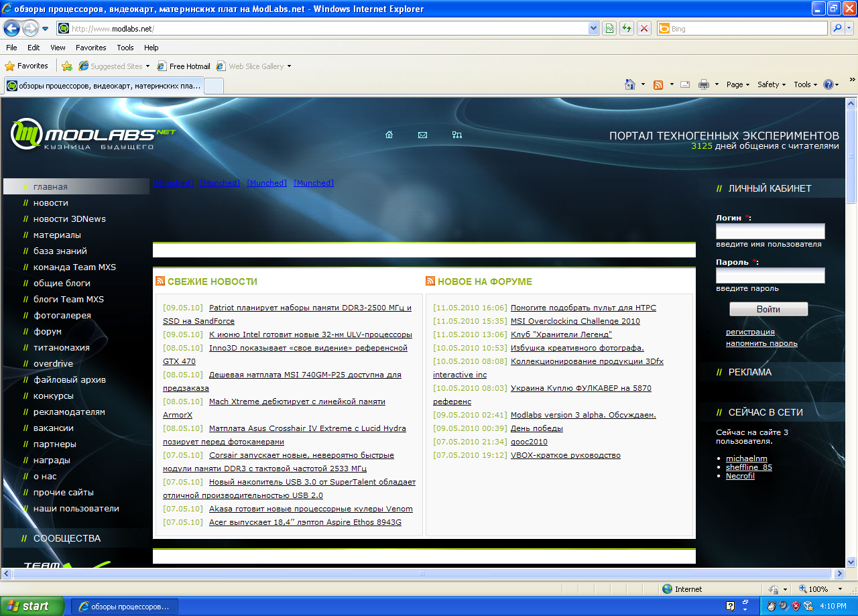Click the Windows Start button
This screenshot has width=858, height=616.
click(x=32, y=606)
